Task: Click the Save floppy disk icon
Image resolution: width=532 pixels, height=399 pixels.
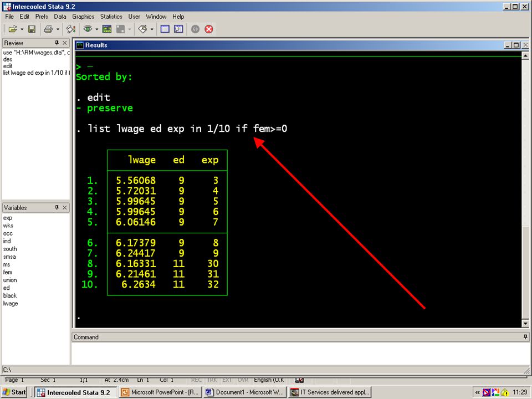Action: 32,29
